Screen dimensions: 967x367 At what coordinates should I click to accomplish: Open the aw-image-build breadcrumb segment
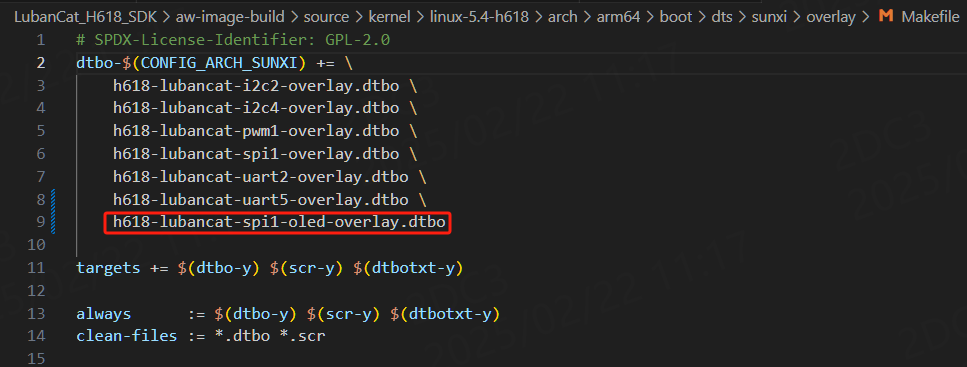tap(214, 17)
